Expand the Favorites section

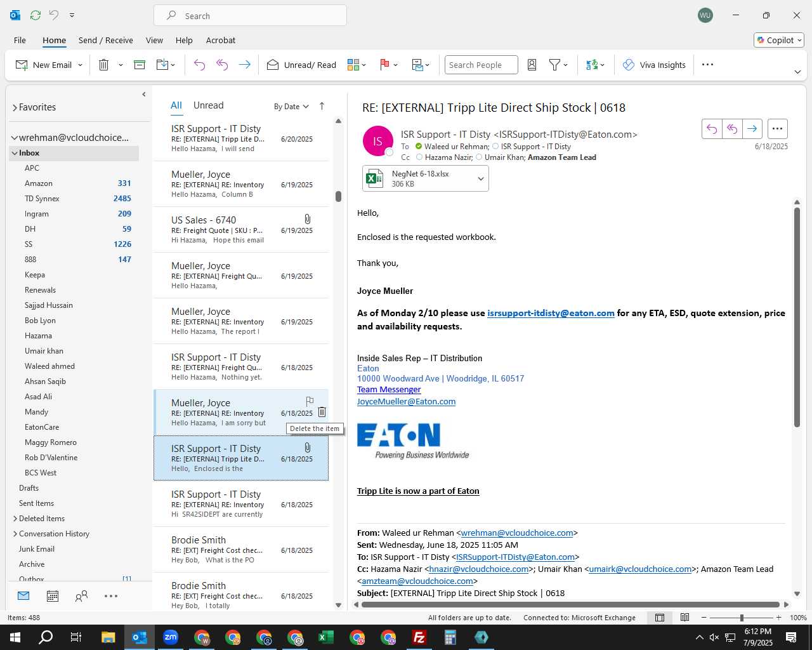click(15, 107)
